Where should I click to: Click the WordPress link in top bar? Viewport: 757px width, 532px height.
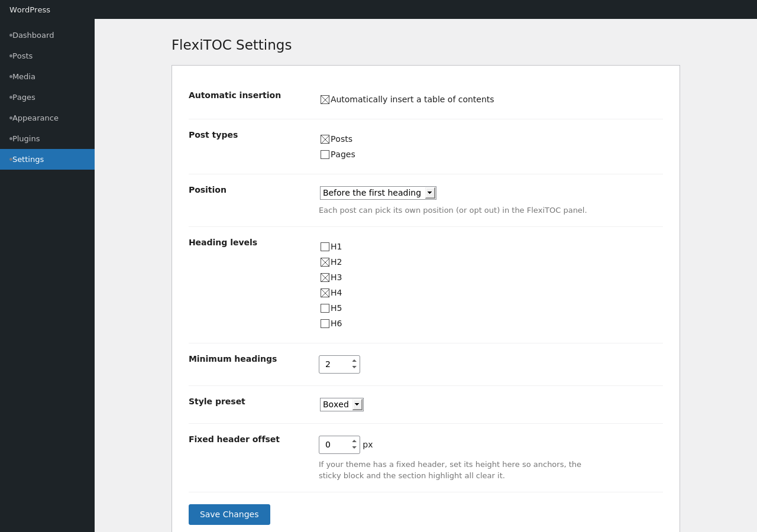point(30,9)
